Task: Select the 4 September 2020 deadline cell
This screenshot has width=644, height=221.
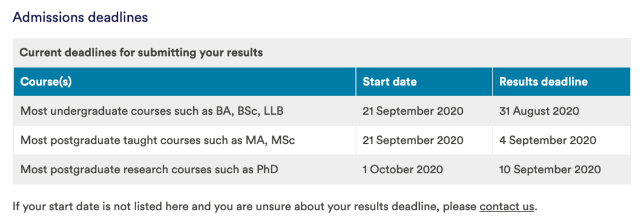Action: (x=547, y=140)
